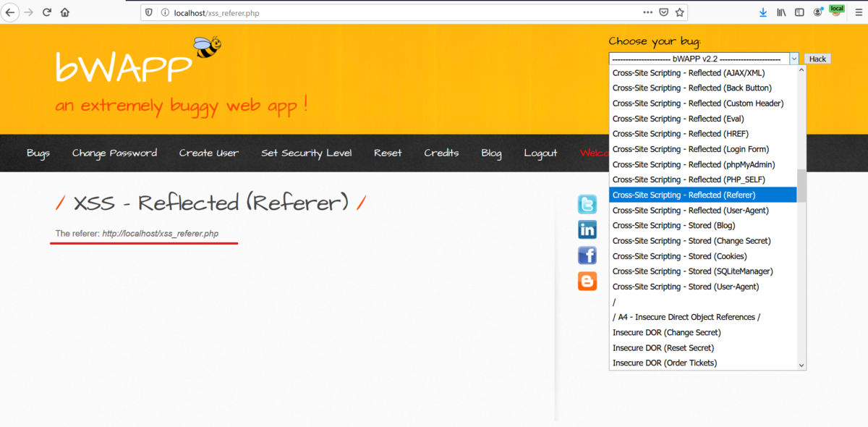The height and width of the screenshot is (427, 868).
Task: Toggle the browser sidebar icon
Action: tap(799, 12)
